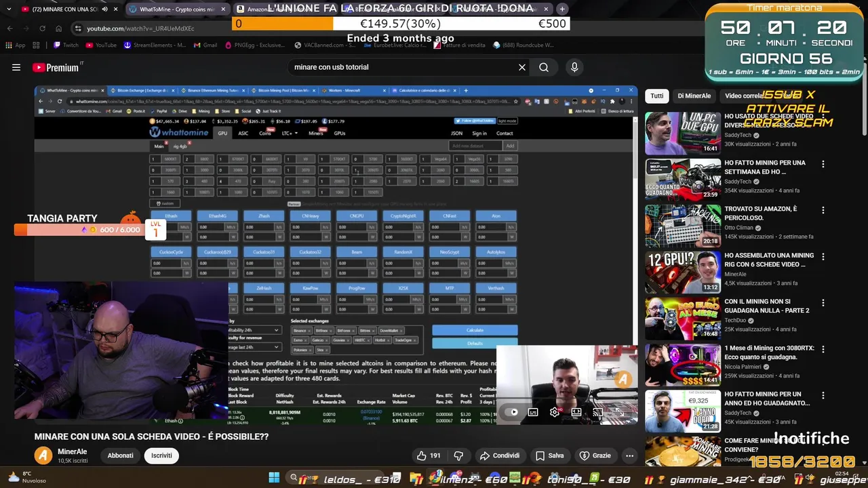Share the video via Condividi
Image resolution: width=868 pixels, height=488 pixels.
point(499,455)
